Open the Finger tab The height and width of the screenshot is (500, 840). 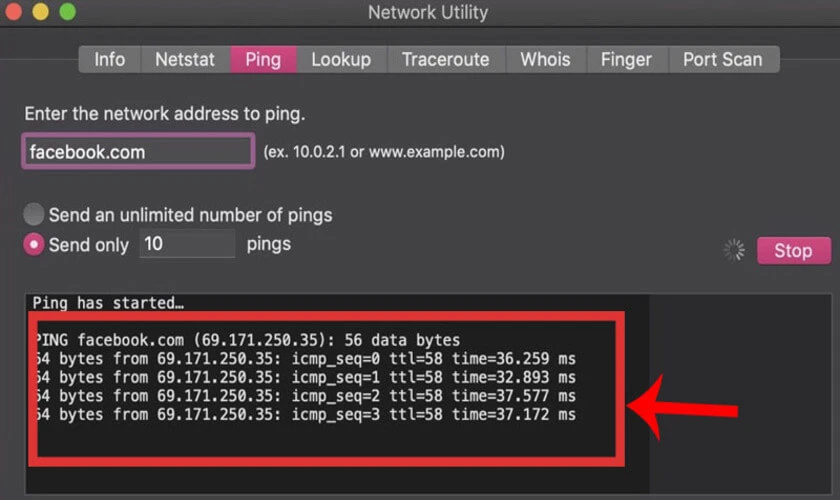tap(626, 59)
